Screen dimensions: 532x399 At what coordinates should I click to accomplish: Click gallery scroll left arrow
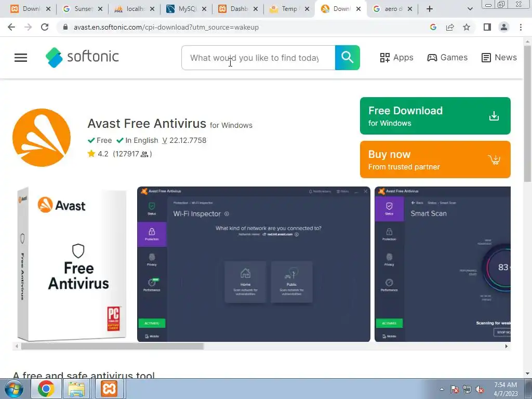click(x=17, y=347)
